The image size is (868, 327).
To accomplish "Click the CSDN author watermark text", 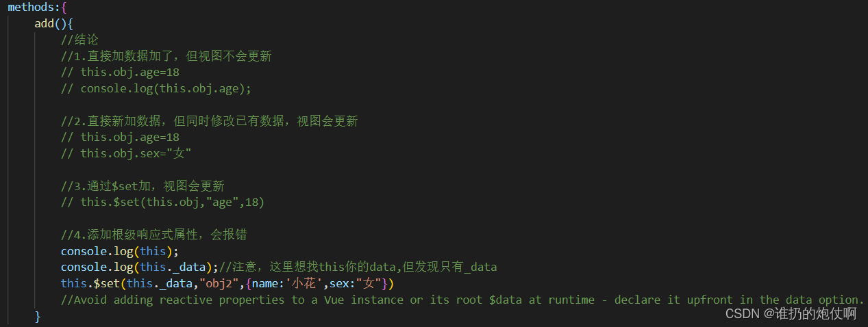I will (791, 314).
